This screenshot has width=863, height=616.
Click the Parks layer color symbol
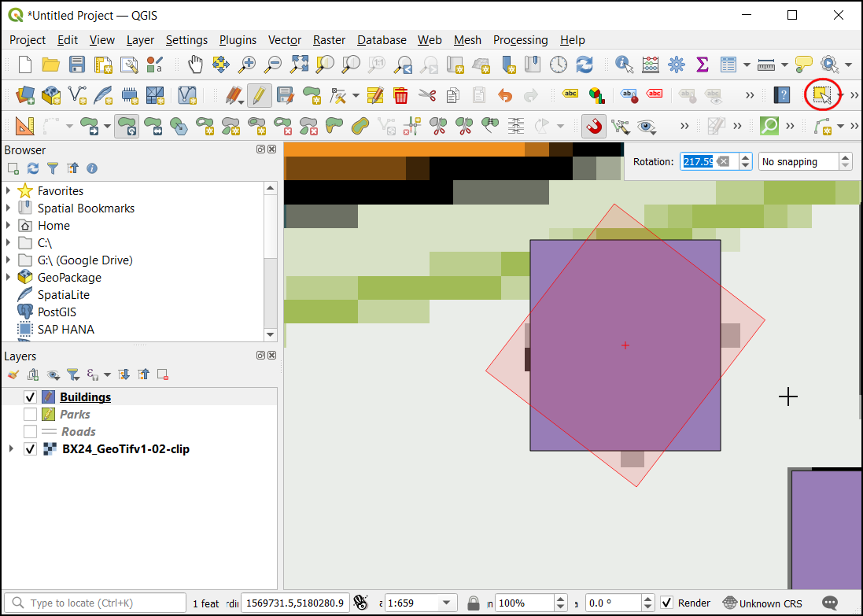pos(48,415)
